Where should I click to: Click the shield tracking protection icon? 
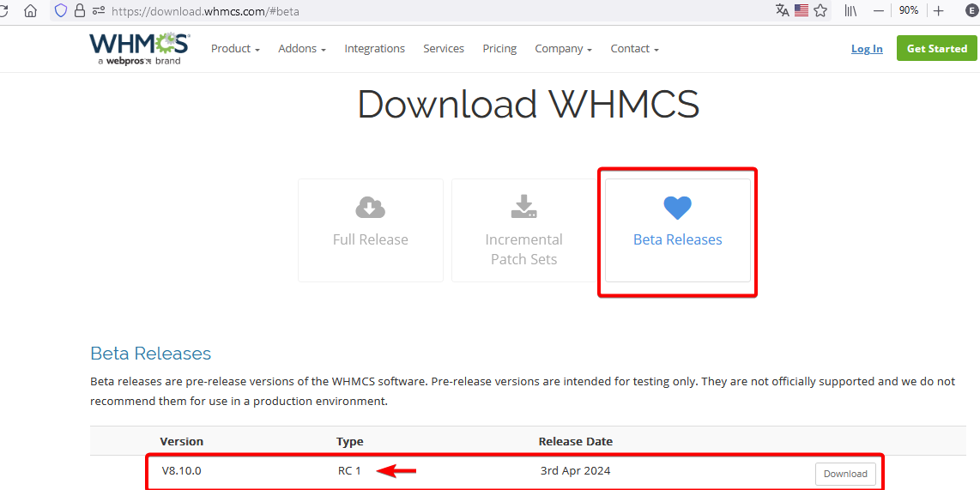pos(61,10)
